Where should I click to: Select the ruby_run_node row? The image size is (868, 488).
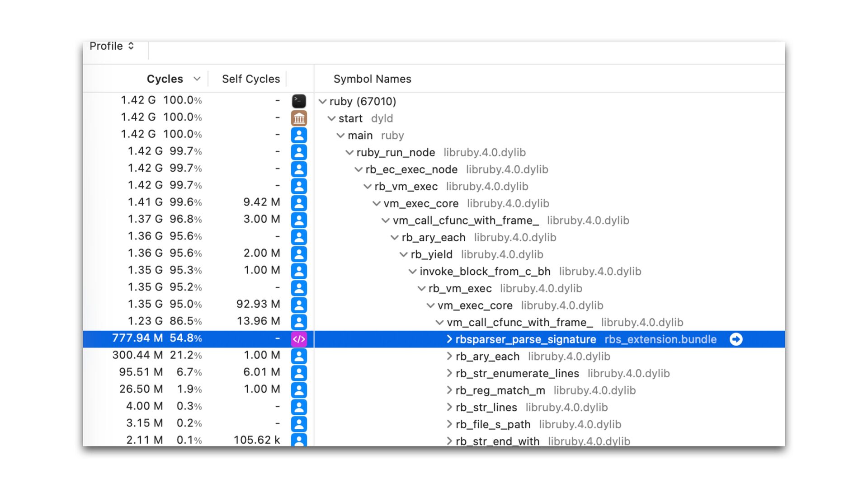(396, 152)
